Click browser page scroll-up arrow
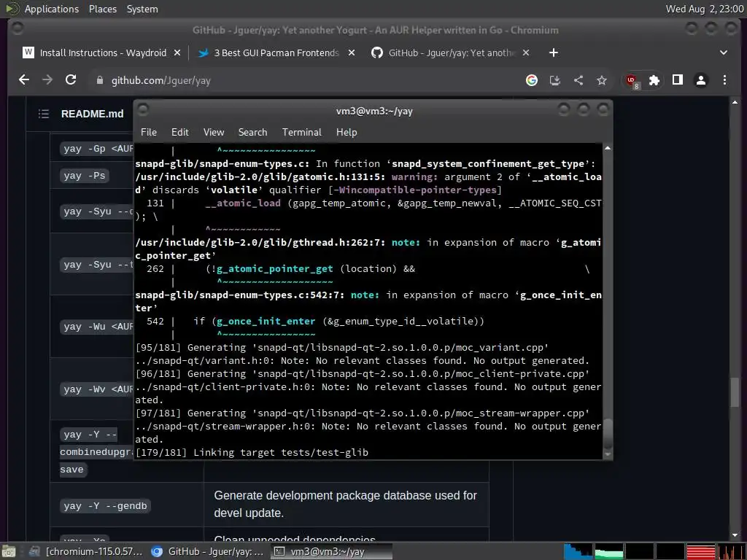The image size is (747, 560). coord(734,102)
